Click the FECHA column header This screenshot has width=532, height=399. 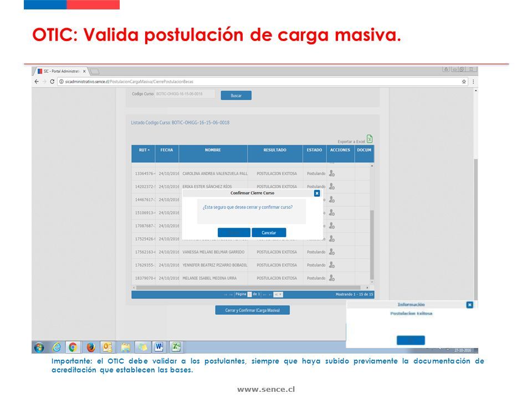[x=167, y=154]
